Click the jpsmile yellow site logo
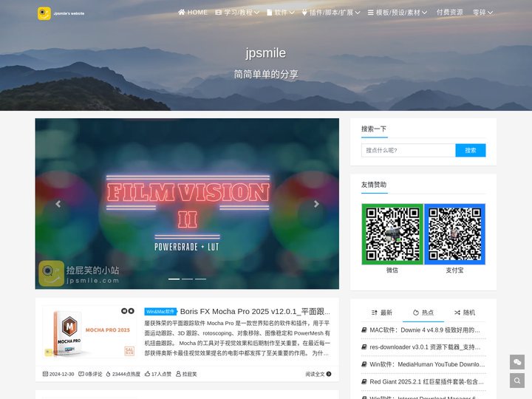This screenshot has width=532, height=399. 44,13
